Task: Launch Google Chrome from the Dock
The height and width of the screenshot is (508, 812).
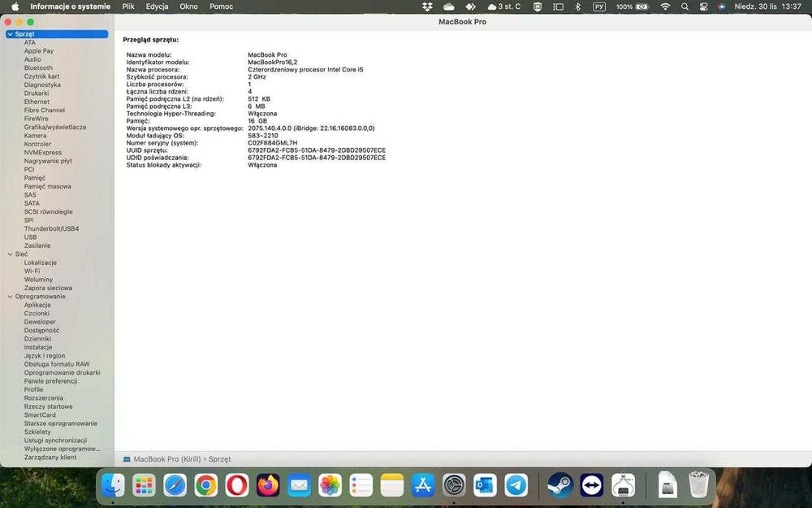Action: coord(206,486)
